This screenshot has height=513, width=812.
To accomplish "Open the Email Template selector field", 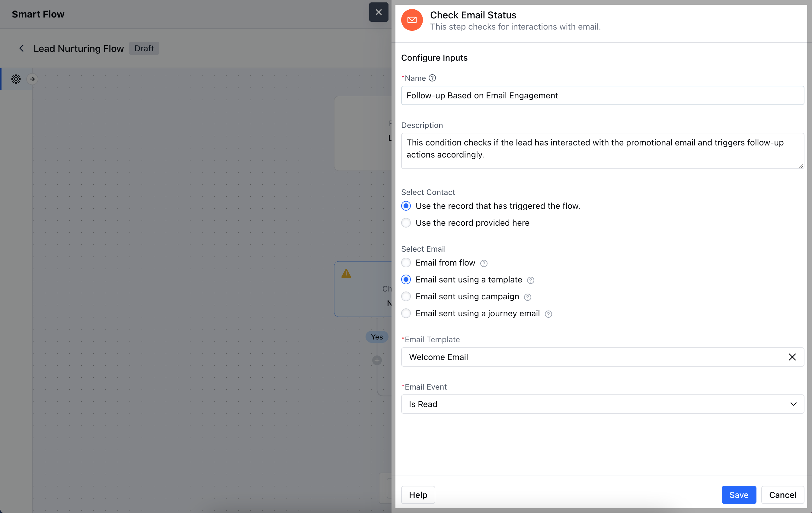I will click(x=590, y=357).
